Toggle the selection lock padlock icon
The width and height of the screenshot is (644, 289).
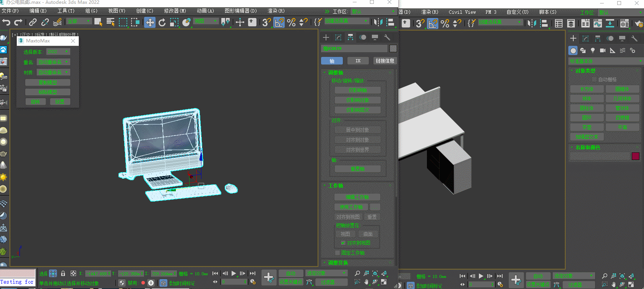tap(63, 273)
